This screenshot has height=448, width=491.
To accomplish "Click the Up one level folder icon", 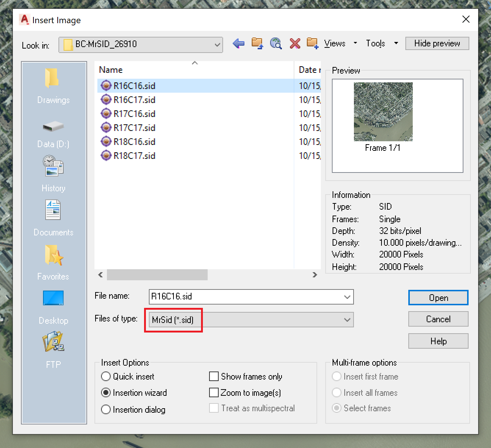I will [x=257, y=43].
